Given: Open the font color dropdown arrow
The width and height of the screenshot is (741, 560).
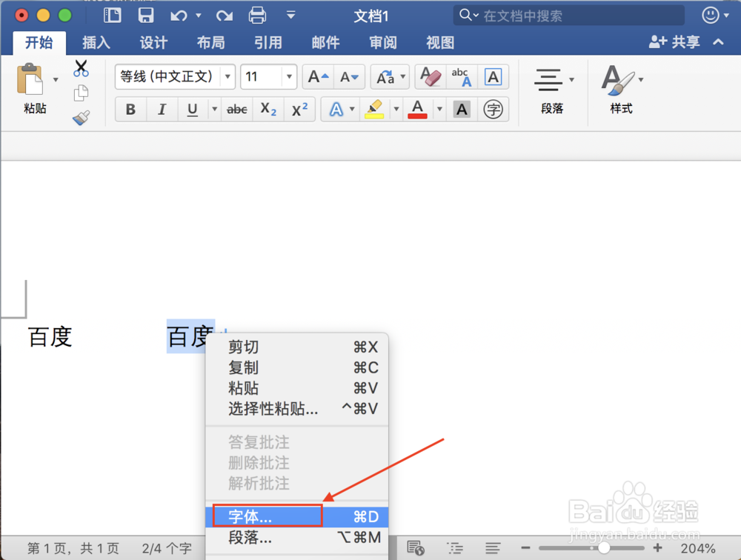Looking at the screenshot, I should point(438,109).
